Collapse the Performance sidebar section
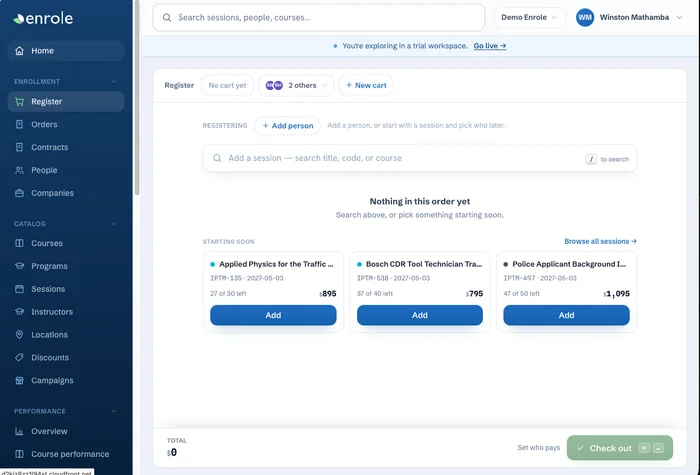This screenshot has width=700, height=475. click(113, 412)
